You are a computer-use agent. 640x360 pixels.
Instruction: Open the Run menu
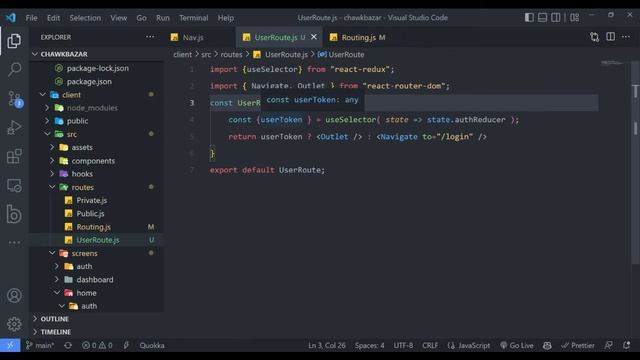click(162, 18)
